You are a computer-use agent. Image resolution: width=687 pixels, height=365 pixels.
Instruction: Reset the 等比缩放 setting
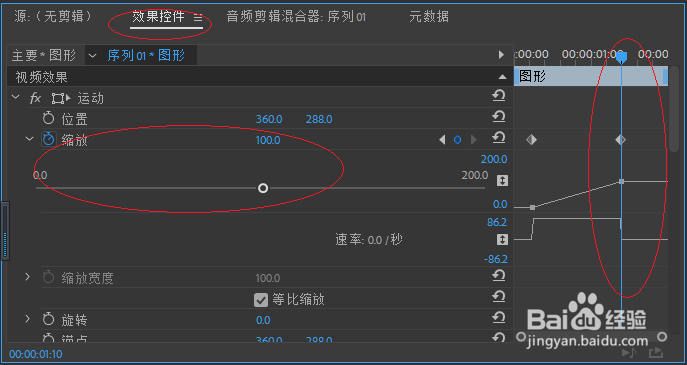coord(498,297)
